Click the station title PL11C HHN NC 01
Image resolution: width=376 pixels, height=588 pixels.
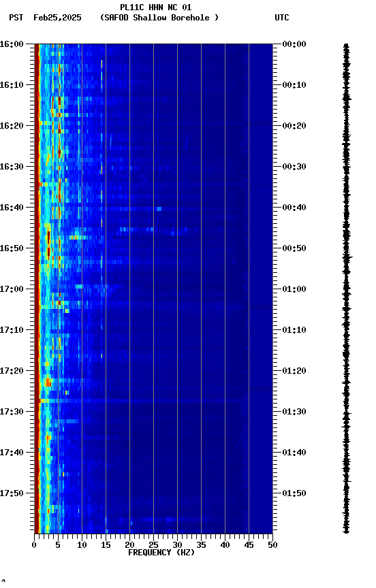tap(156, 7)
